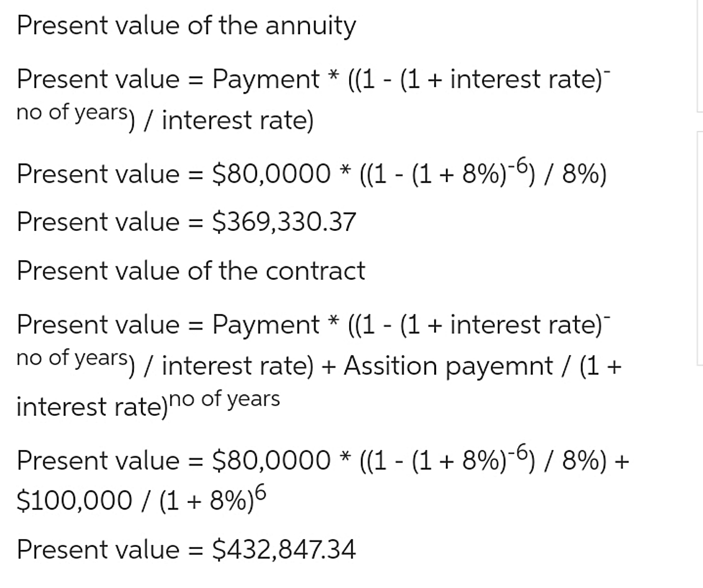Click the trailing plus sign in the contract calculation

tap(622, 460)
